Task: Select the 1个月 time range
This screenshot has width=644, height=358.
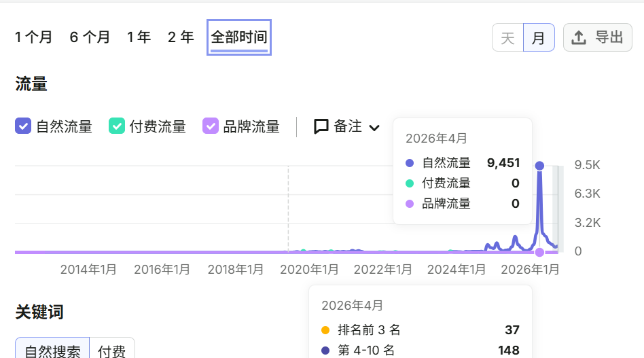Action: 33,37
